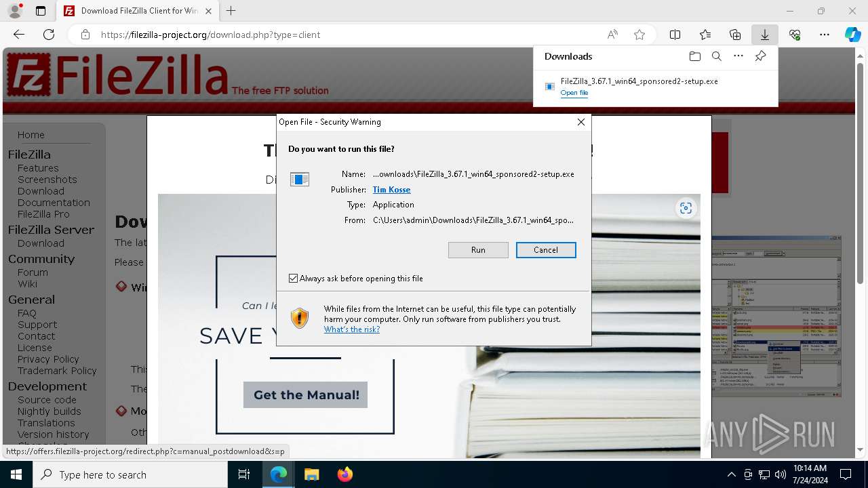The image size is (868, 488).
Task: Open volume control in system tray
Action: 781,474
